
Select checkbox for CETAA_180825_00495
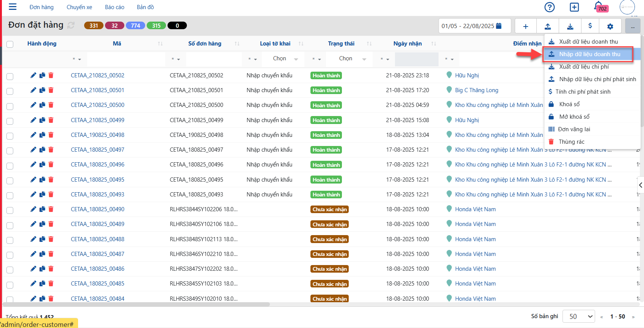10,180
